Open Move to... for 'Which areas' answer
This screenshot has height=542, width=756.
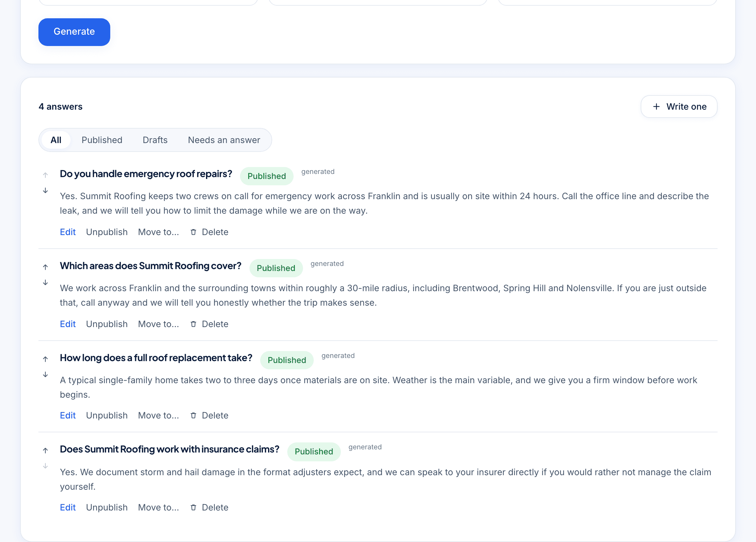[x=158, y=324]
